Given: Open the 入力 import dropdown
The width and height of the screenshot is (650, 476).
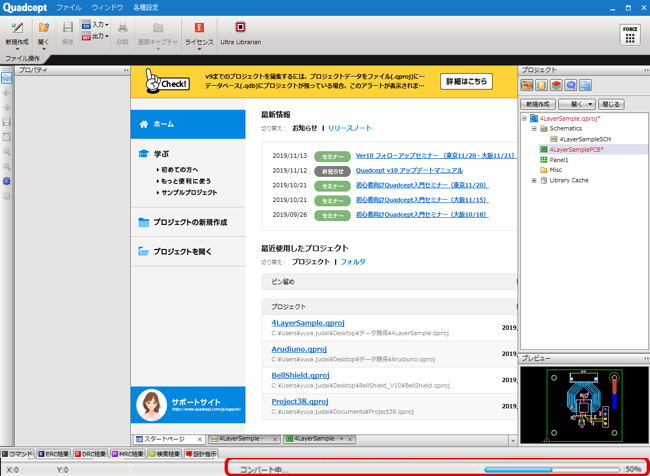Looking at the screenshot, I should click(x=95, y=25).
